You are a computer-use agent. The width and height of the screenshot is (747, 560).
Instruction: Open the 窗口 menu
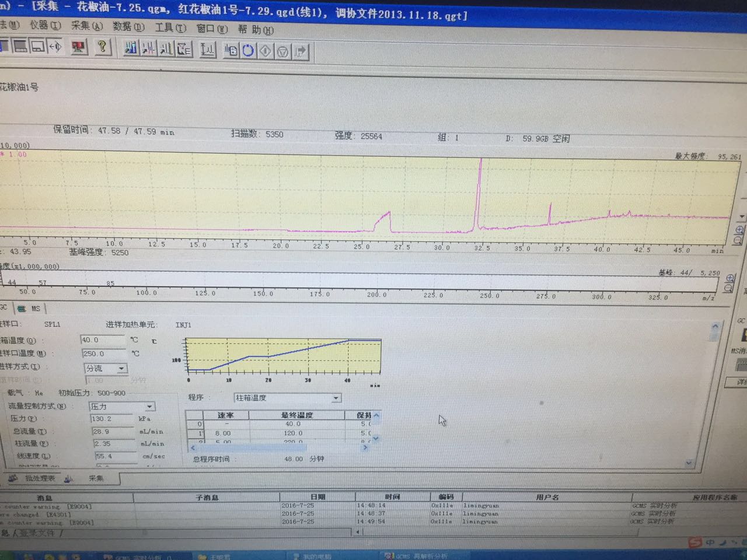(x=212, y=29)
